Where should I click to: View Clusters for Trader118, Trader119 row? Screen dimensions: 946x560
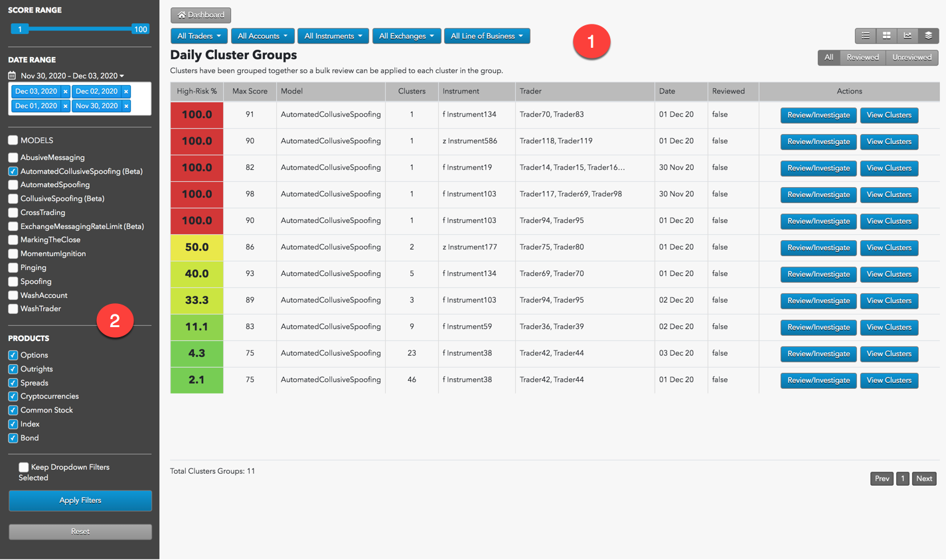[x=889, y=141]
